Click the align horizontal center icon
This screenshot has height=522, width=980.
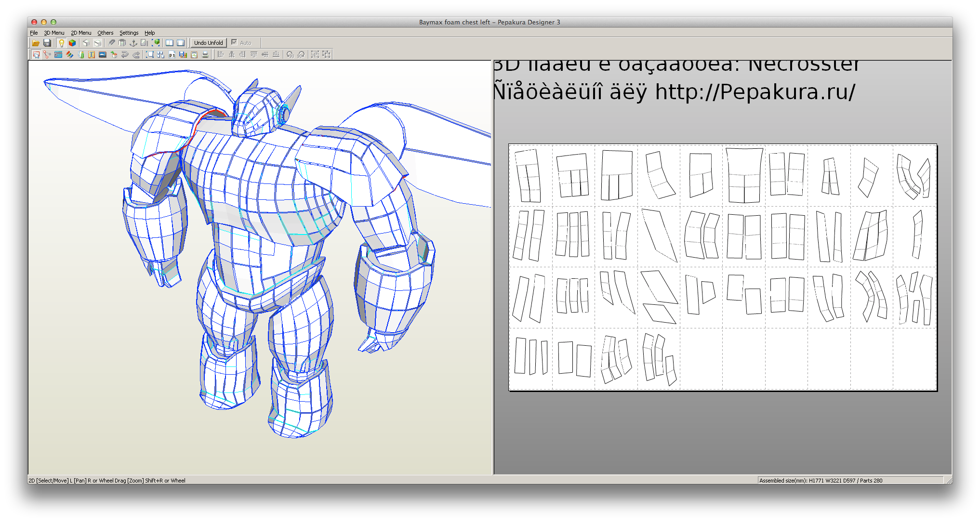click(x=232, y=54)
